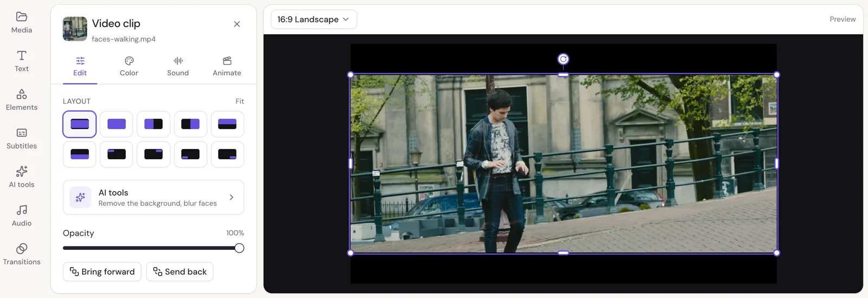Image resolution: width=868 pixels, height=298 pixels.
Task: Switch to the Edit tab
Action: coord(80,67)
